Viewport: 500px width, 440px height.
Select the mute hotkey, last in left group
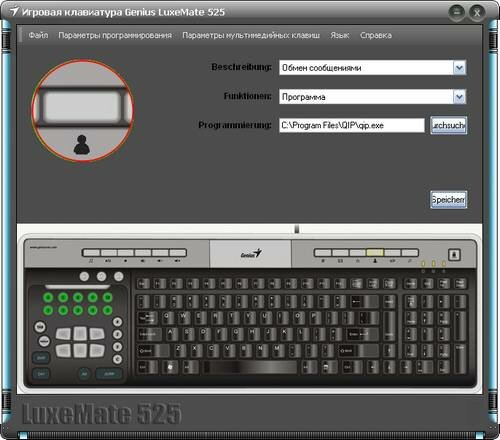(178, 253)
